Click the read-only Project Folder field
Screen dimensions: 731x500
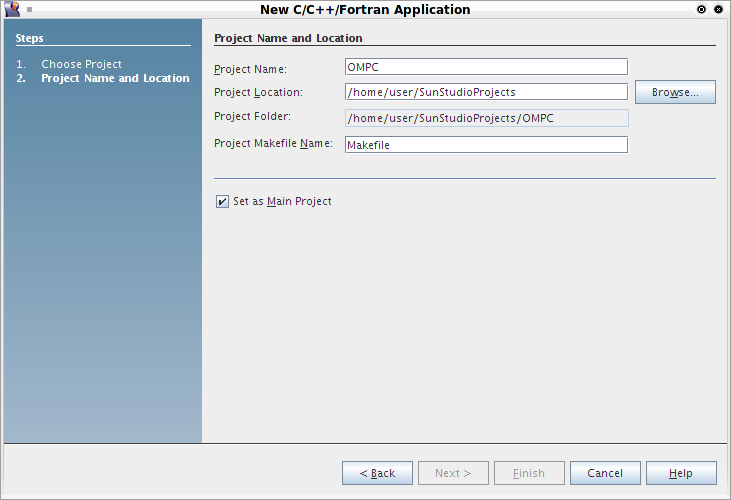(x=486, y=118)
